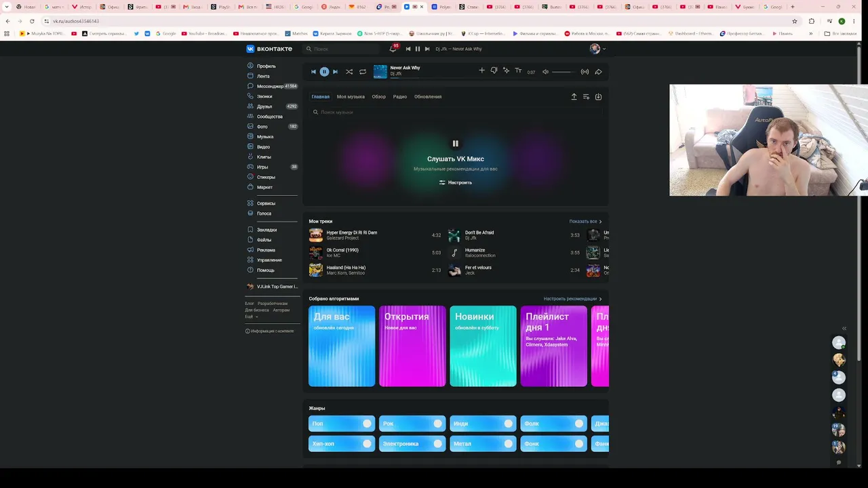868x488 pixels.
Task: Select the Электроника genre
Action: click(412, 444)
